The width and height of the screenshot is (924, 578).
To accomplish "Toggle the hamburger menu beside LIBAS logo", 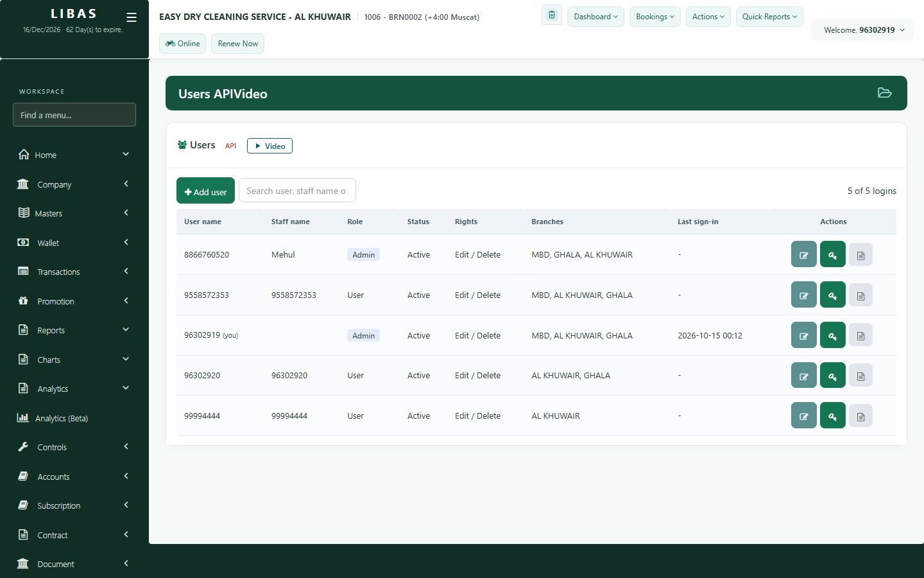I will (x=132, y=17).
